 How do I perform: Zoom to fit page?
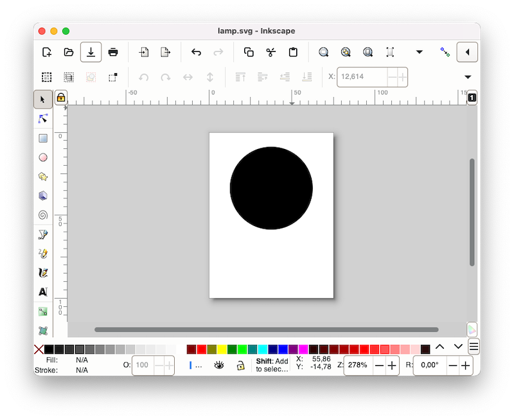(368, 52)
